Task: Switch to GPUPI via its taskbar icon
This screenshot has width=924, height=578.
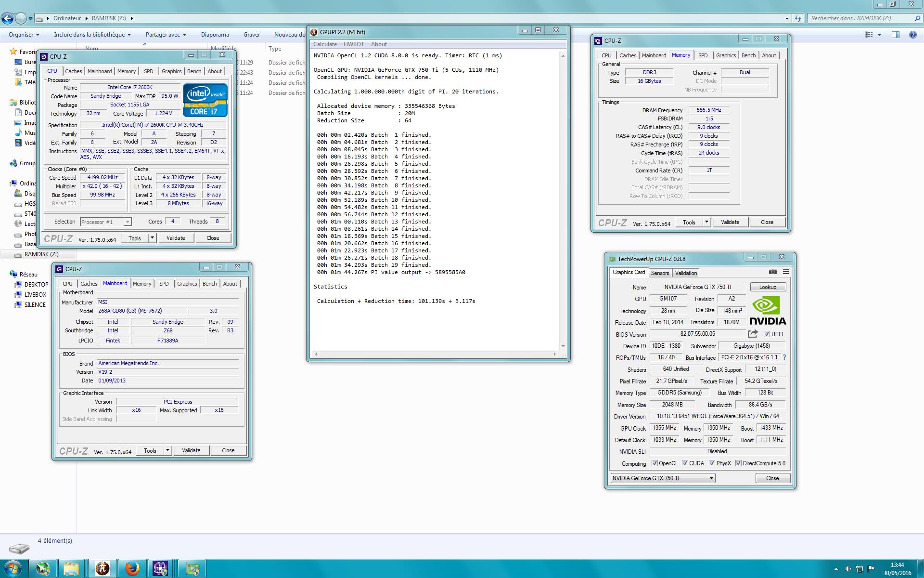Action: pos(102,568)
